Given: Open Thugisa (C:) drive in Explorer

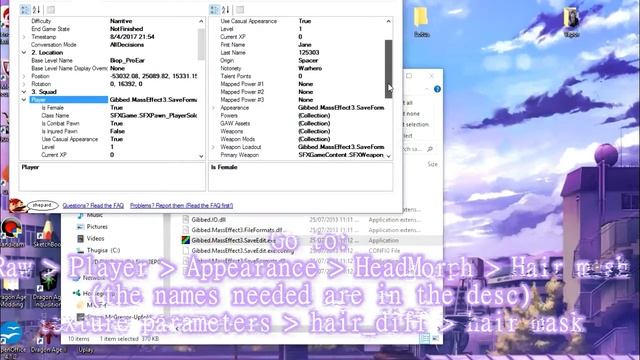Looking at the screenshot, I should (103, 250).
